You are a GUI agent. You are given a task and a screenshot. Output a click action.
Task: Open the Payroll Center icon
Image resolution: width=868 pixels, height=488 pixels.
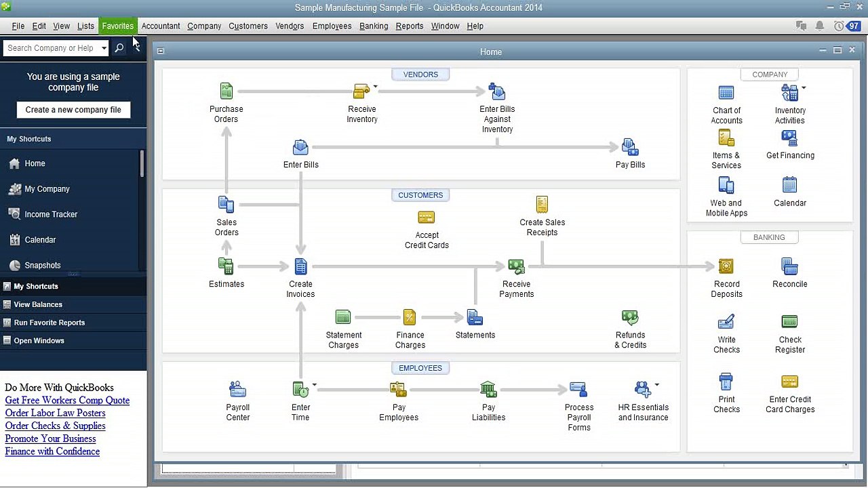point(237,390)
